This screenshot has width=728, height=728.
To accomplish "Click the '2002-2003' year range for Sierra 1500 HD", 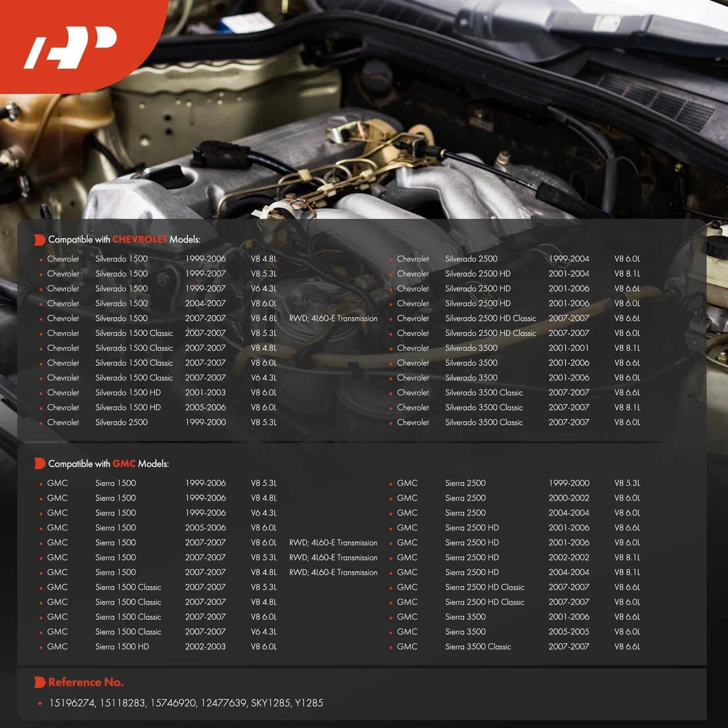I will [205, 647].
